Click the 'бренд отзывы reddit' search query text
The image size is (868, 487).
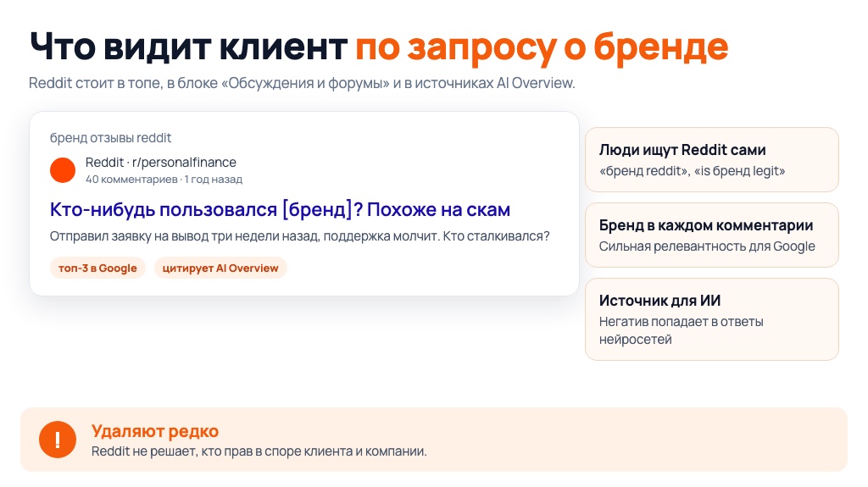[111, 138]
